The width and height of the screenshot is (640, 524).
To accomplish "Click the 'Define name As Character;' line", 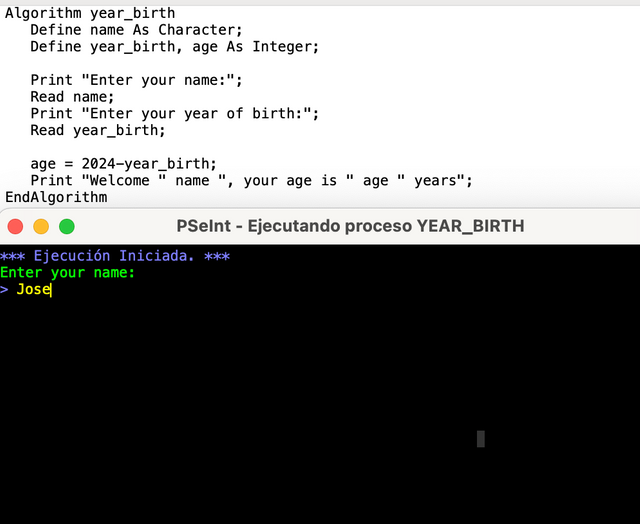I will click(x=136, y=30).
